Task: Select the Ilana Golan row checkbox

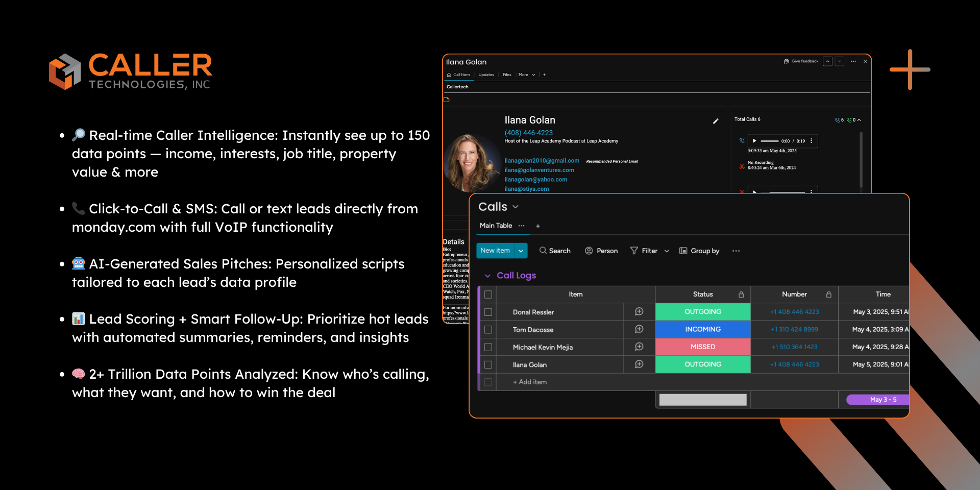Action: pyautogui.click(x=488, y=365)
